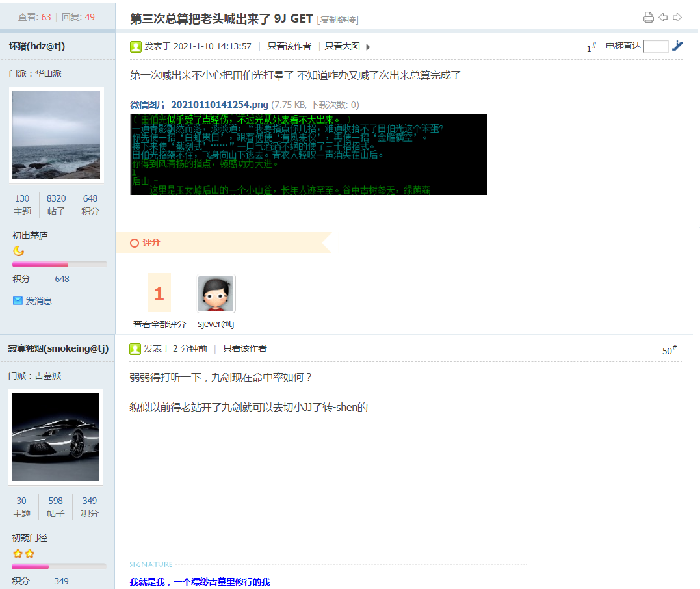Screen dimensions: 700x589
Task: Click the moon rank icon under 初出茅庐
Action: coord(18,251)
